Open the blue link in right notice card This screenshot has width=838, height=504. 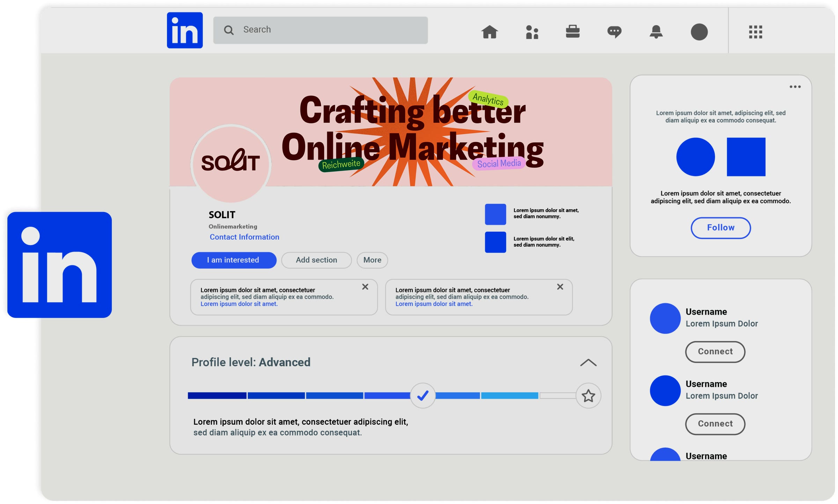434,304
